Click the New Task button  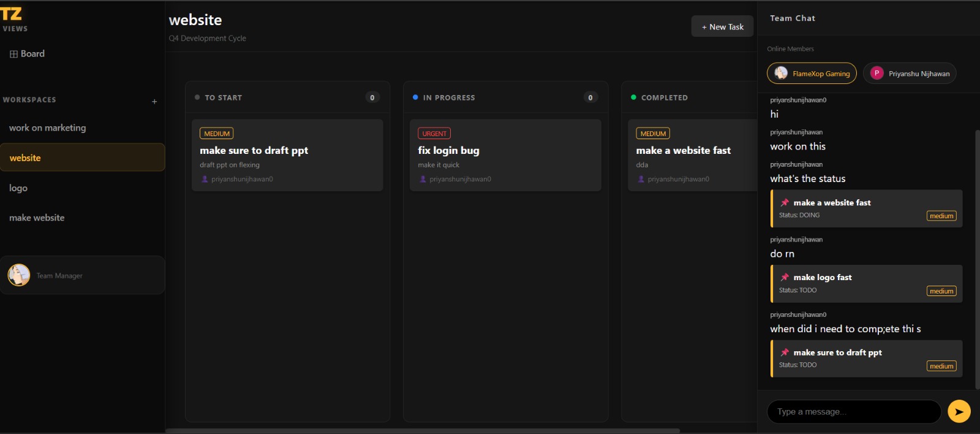[x=722, y=26]
